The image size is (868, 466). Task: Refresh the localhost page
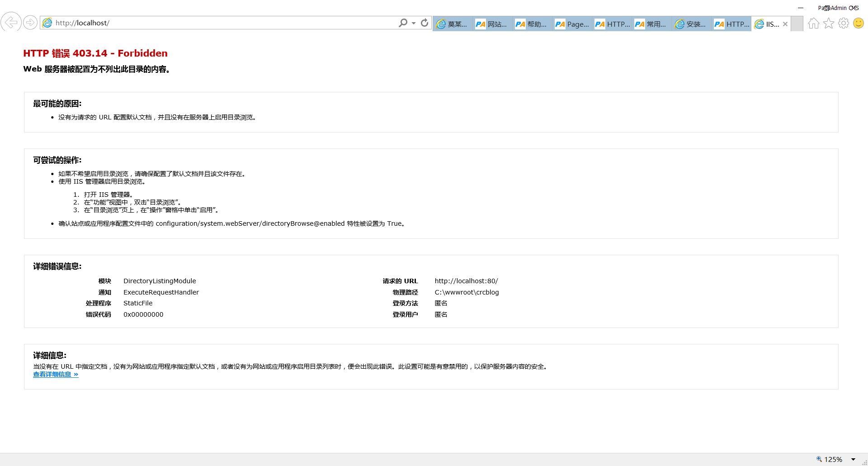coord(424,23)
